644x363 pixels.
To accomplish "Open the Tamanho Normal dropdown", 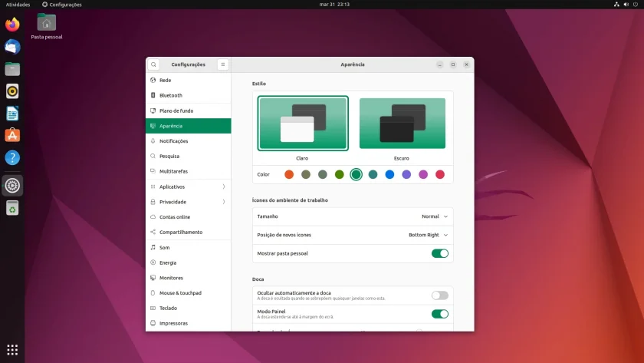I will [x=435, y=216].
